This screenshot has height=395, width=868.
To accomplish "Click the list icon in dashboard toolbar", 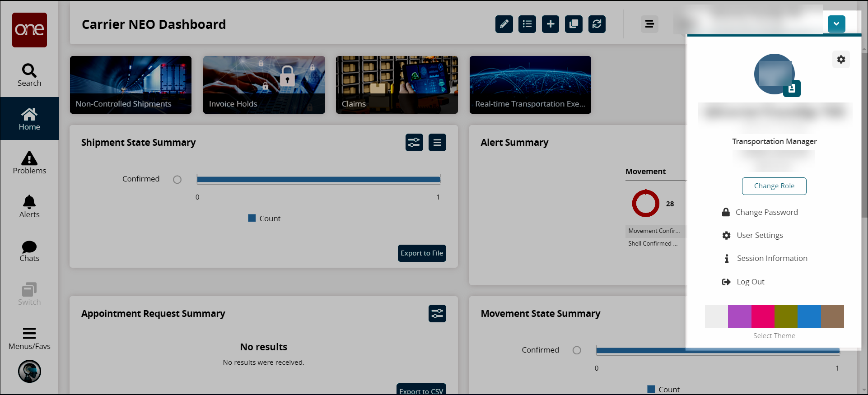I will [527, 24].
